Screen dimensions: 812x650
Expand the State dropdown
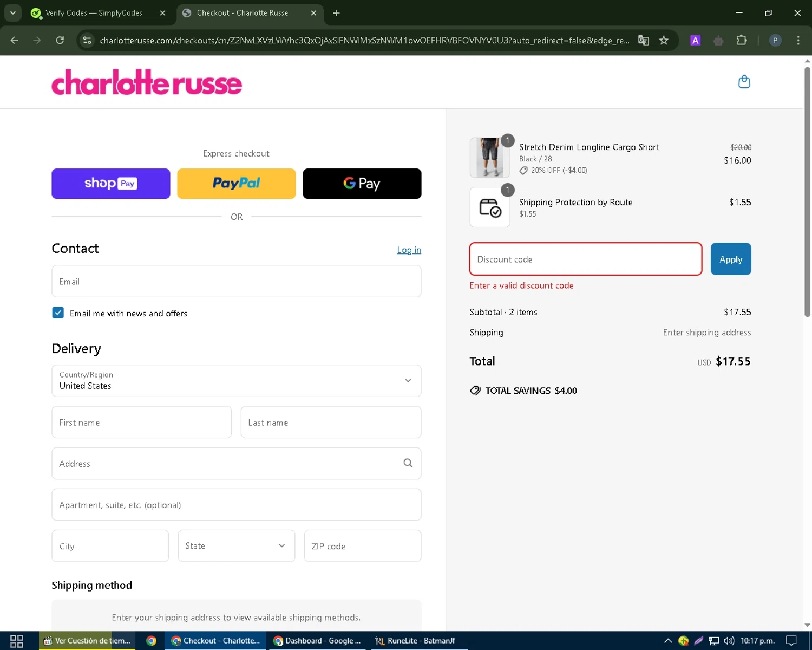click(236, 545)
